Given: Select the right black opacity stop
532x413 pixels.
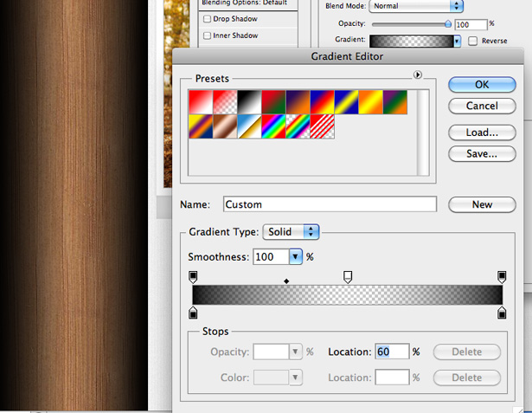Looking at the screenshot, I should [x=502, y=277].
